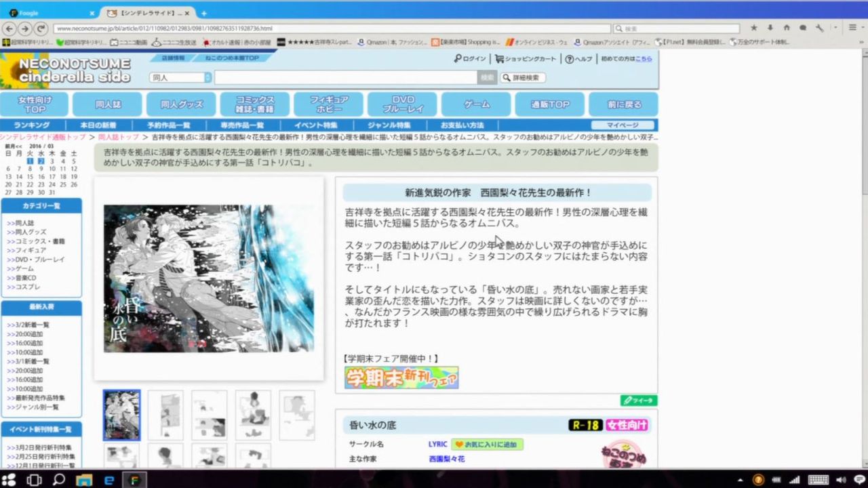Open the LYRIC circle link
The width and height of the screenshot is (868, 488).
[437, 445]
